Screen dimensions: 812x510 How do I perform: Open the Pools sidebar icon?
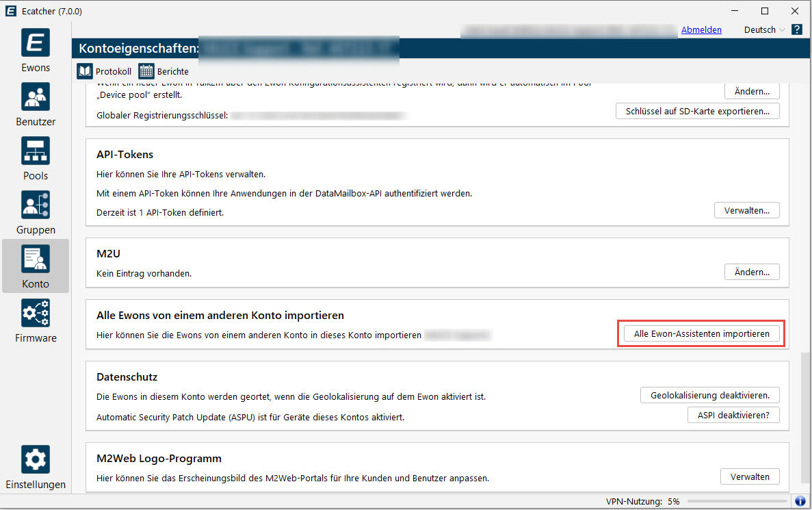coord(36,151)
